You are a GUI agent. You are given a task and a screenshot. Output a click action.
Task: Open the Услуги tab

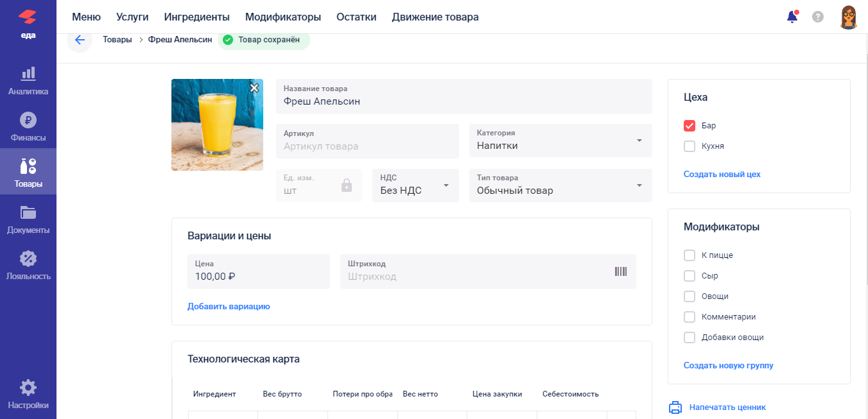pos(132,17)
